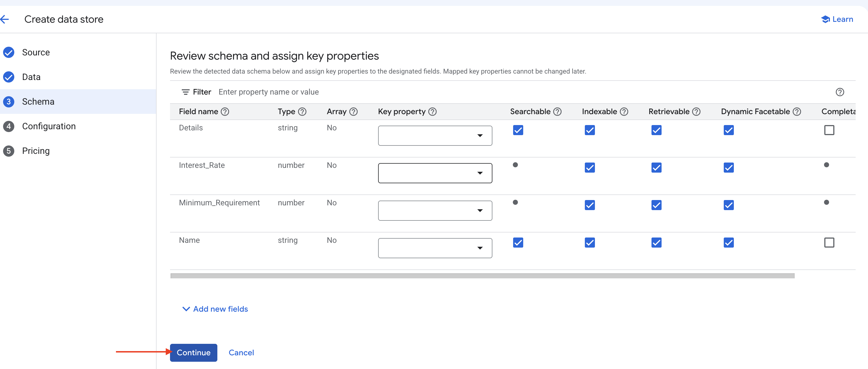Viewport: 868px width, 369px height.
Task: Open Key property dropdown for Details
Action: click(x=435, y=136)
